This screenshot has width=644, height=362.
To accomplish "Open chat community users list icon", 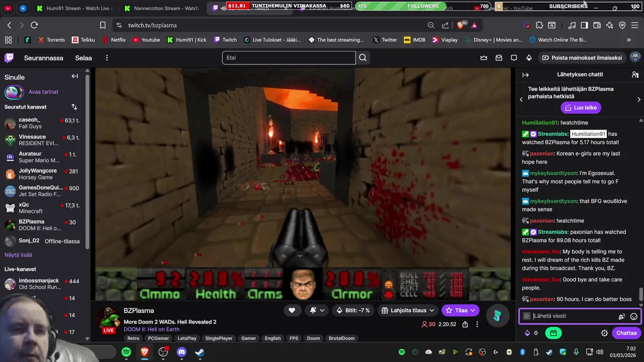I will click(635, 74).
